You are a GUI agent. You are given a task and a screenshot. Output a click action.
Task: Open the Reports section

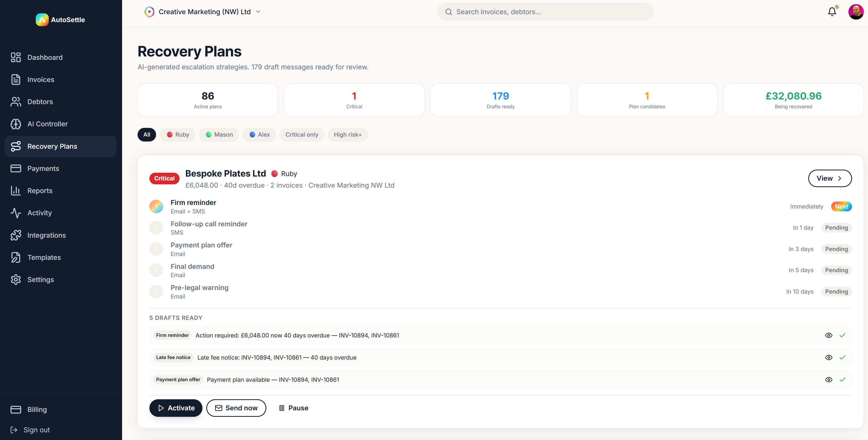40,190
